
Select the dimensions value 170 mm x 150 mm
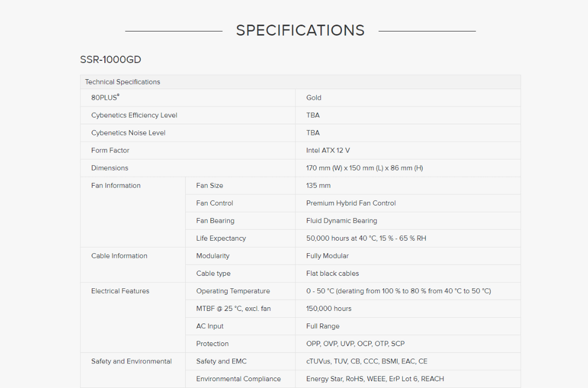click(365, 168)
